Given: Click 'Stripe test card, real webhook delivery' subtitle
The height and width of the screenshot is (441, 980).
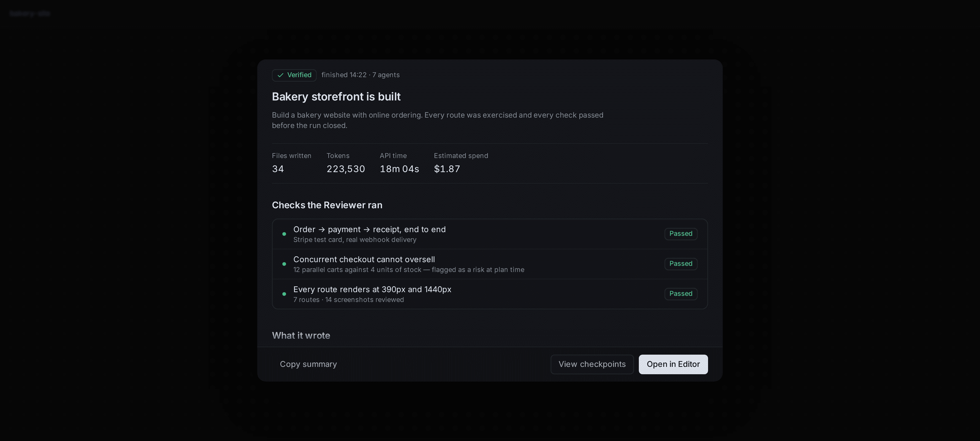Looking at the screenshot, I should 355,240.
